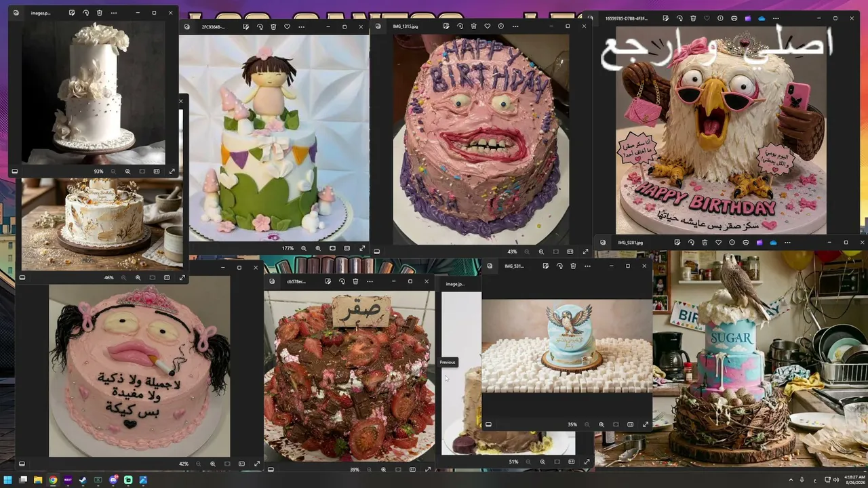Favorite the IMG_9281.jpg image
The image size is (868, 488).
tap(718, 242)
